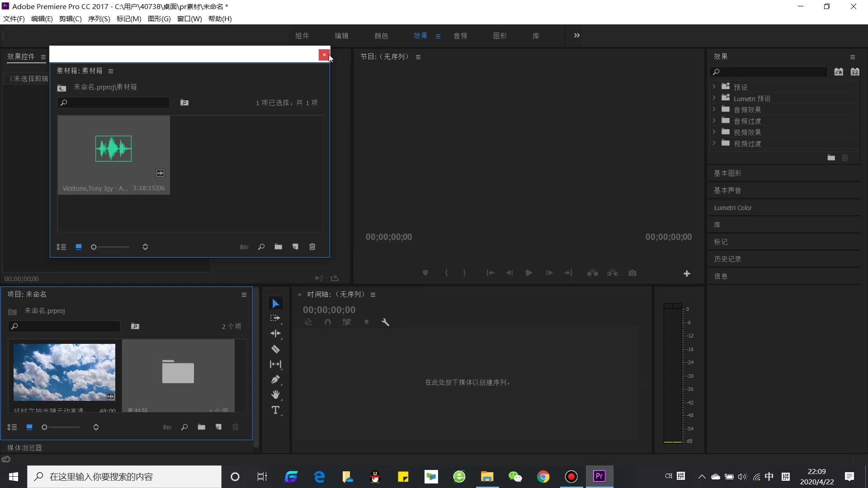Show hidden workspaces via double chevron
Image resolution: width=868 pixels, height=488 pixels.
577,36
